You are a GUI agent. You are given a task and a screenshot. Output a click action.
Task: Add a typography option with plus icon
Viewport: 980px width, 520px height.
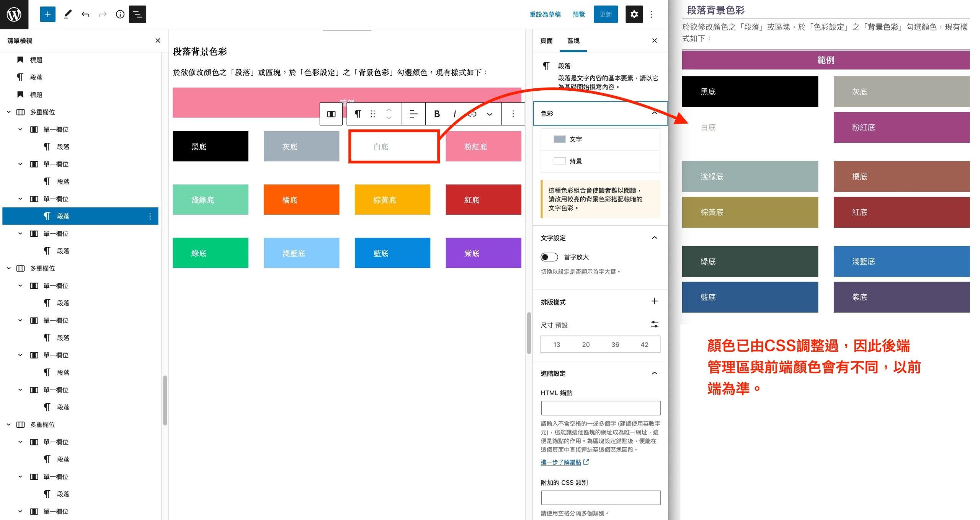pos(655,302)
